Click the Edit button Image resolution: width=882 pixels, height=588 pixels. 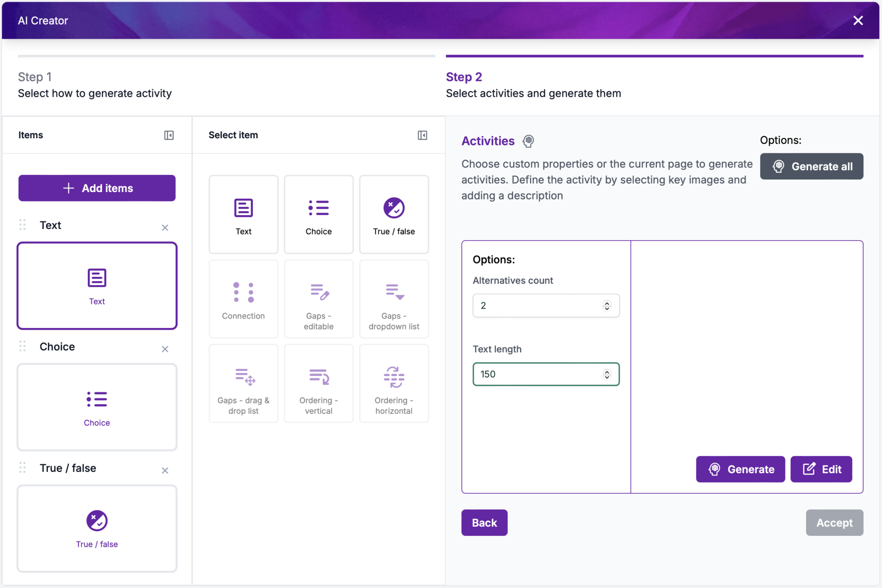pos(821,469)
